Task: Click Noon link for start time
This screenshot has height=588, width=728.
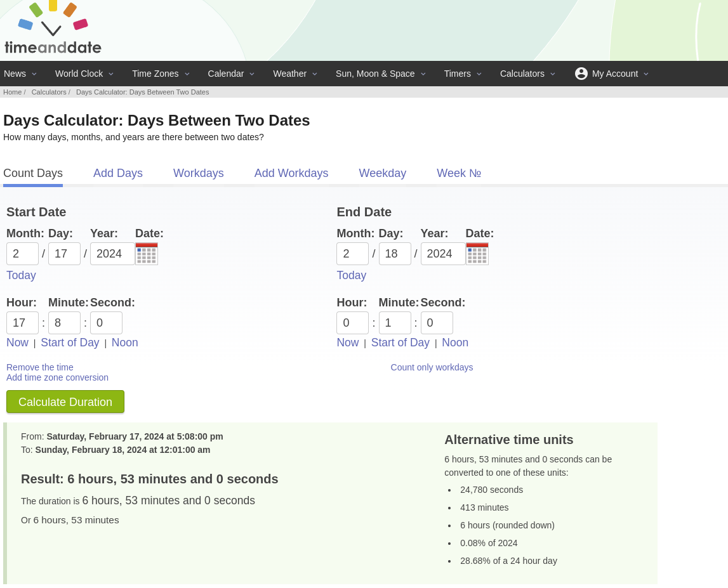Action: 124,343
